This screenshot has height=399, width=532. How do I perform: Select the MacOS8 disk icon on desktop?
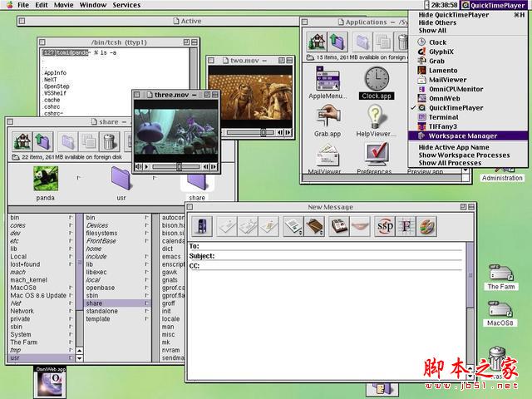(x=500, y=309)
